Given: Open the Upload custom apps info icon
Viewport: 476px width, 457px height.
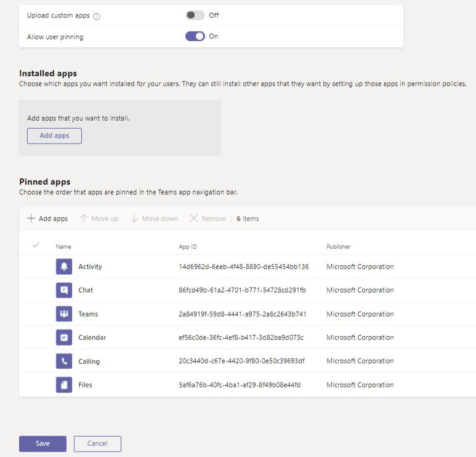Looking at the screenshot, I should pos(97,17).
